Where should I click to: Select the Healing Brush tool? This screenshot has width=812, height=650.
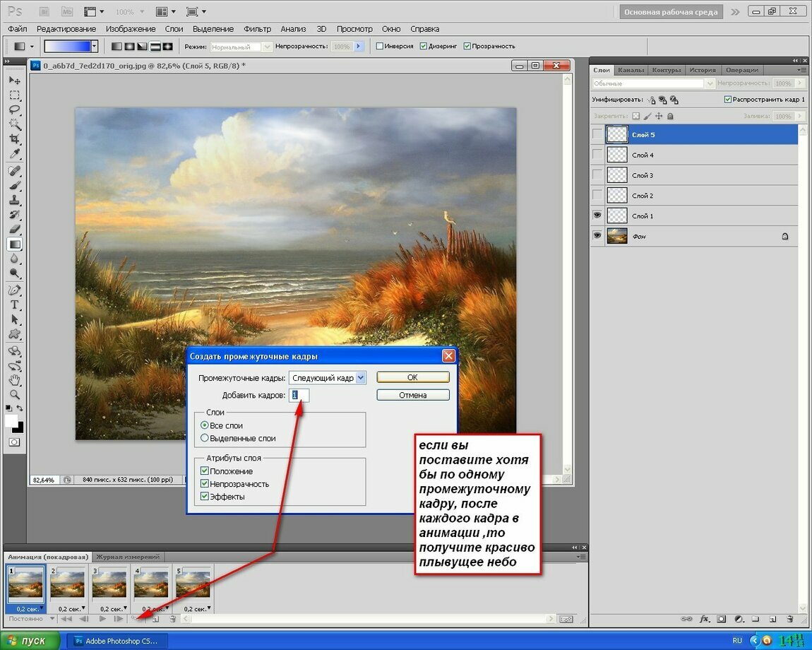pos(15,170)
